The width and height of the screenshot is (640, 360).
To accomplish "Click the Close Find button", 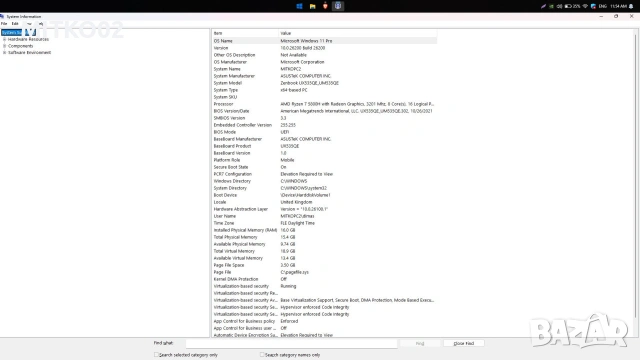I will tap(464, 343).
